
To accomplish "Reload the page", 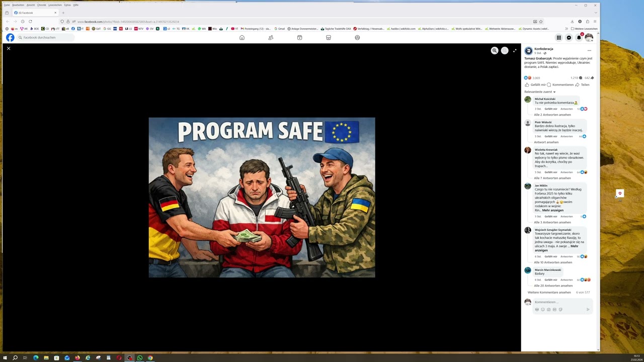I will 30,22.
